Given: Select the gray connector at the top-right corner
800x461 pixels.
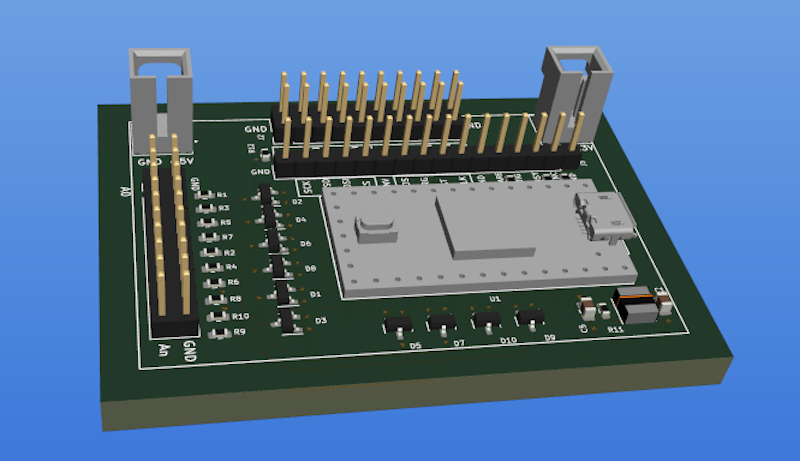Looking at the screenshot, I should [x=572, y=95].
